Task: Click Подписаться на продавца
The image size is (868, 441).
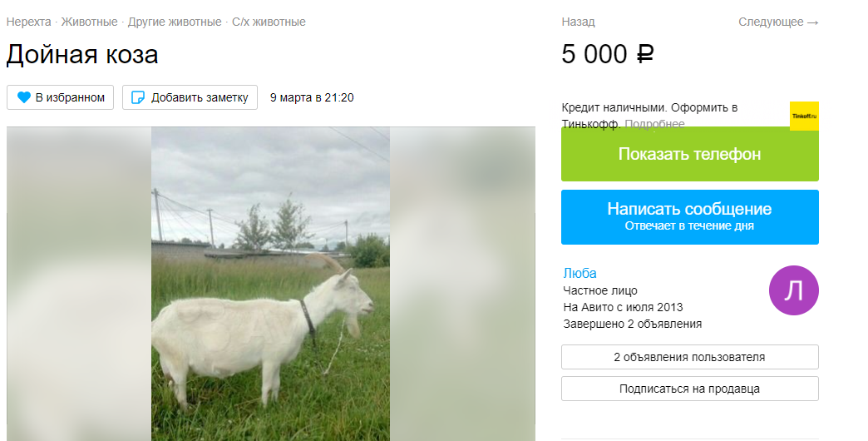Action: [x=690, y=389]
